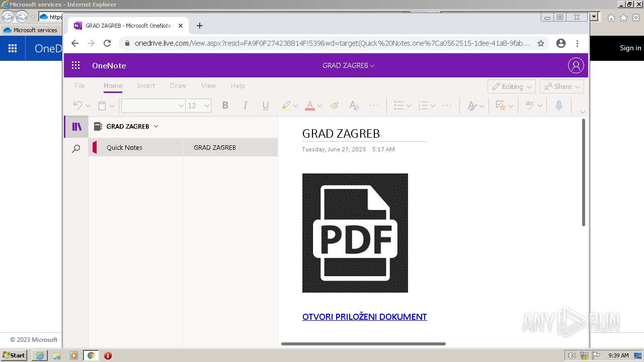Image resolution: width=644 pixels, height=362 pixels.
Task: Open the OTVORI PRILOŽENI DOKUMENT link
Action: [x=364, y=317]
